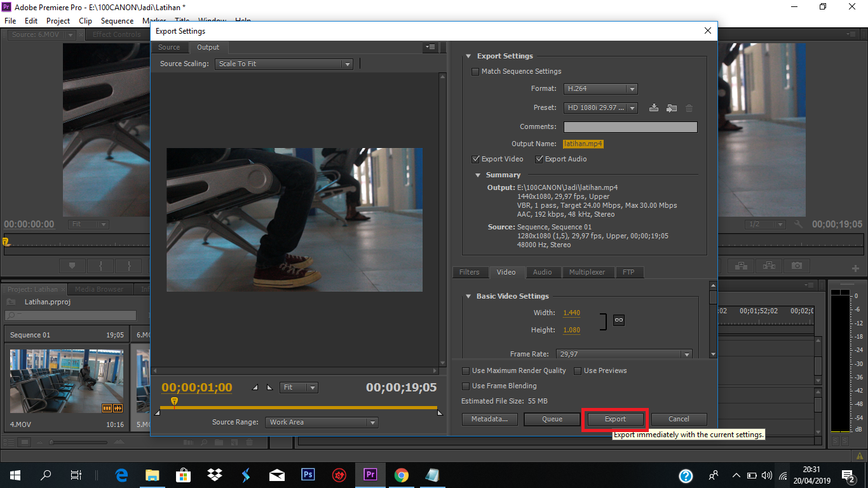
Task: Click the Save Preset icon
Action: coord(653,108)
